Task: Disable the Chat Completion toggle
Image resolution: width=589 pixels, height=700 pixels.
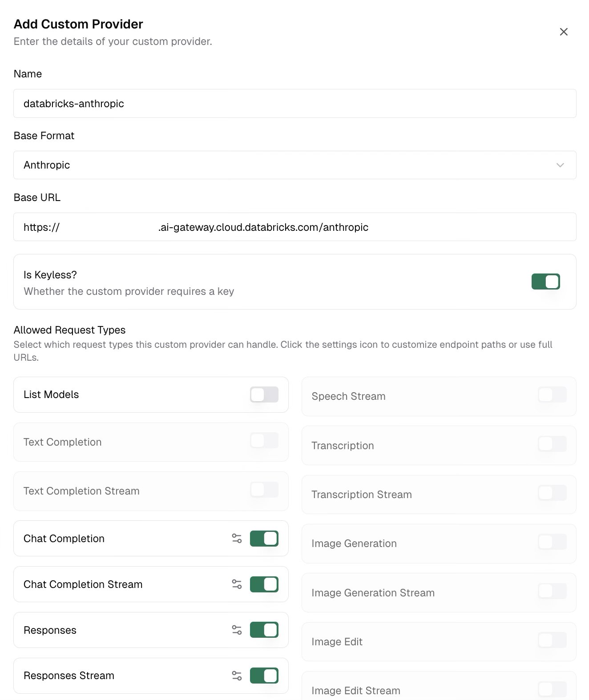Action: pyautogui.click(x=264, y=539)
